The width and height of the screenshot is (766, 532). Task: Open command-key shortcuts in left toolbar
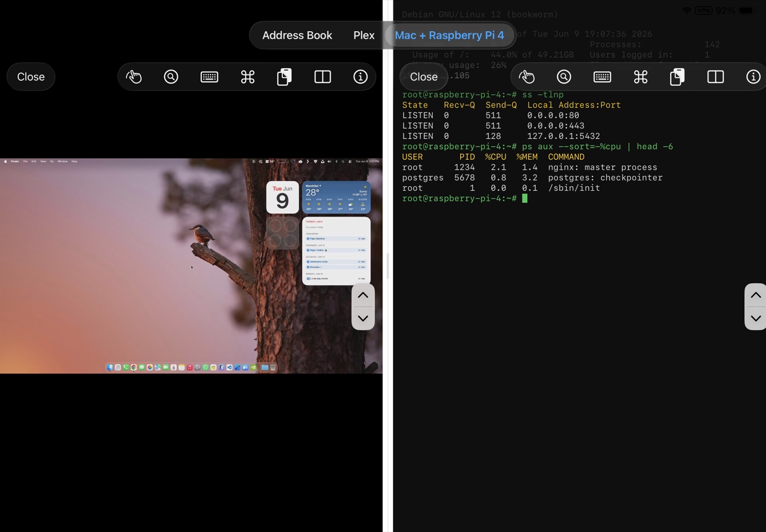tap(248, 77)
